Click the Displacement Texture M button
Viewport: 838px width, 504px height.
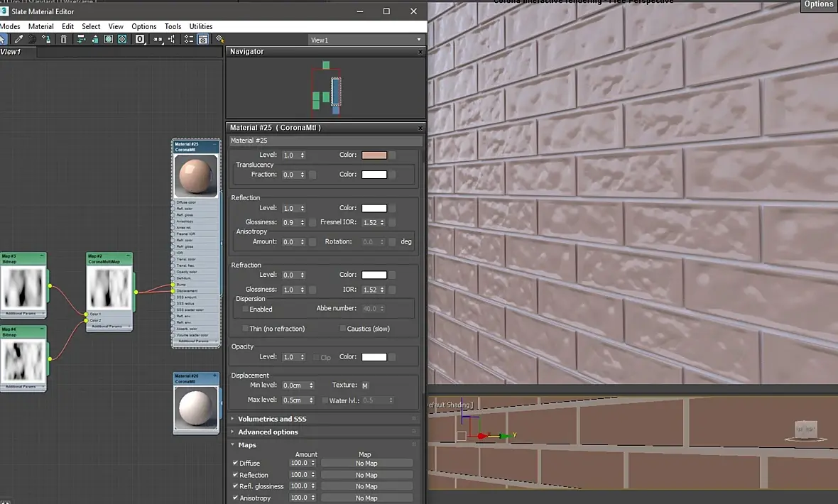[x=365, y=385]
